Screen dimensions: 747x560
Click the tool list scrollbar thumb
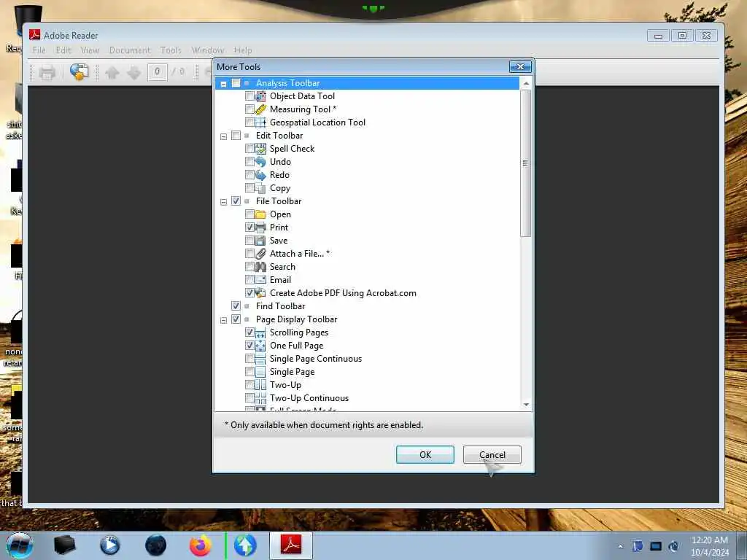pos(525,163)
